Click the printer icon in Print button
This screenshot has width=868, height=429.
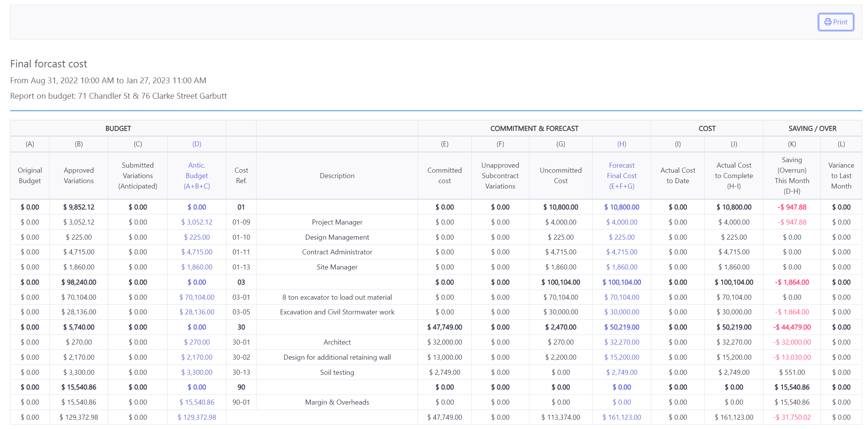[x=827, y=22]
